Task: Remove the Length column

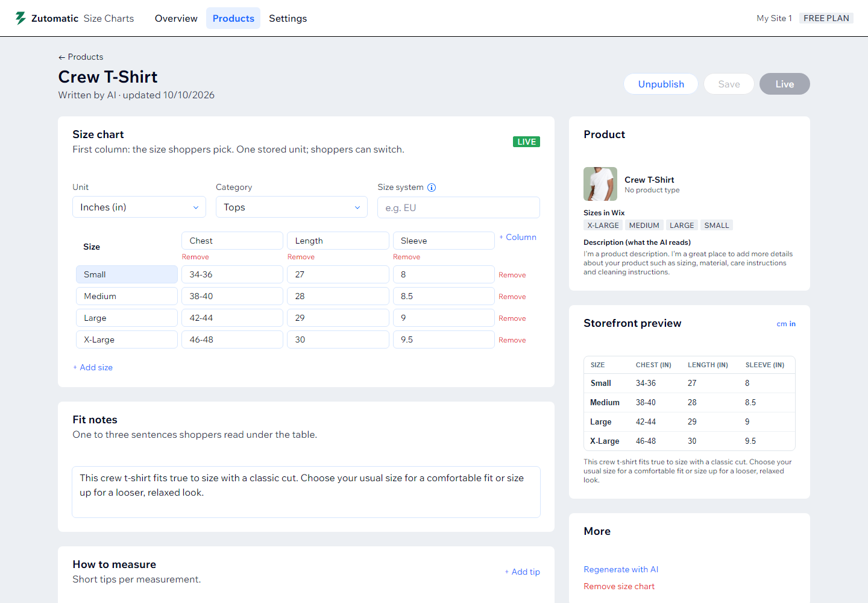Action: tap(301, 257)
